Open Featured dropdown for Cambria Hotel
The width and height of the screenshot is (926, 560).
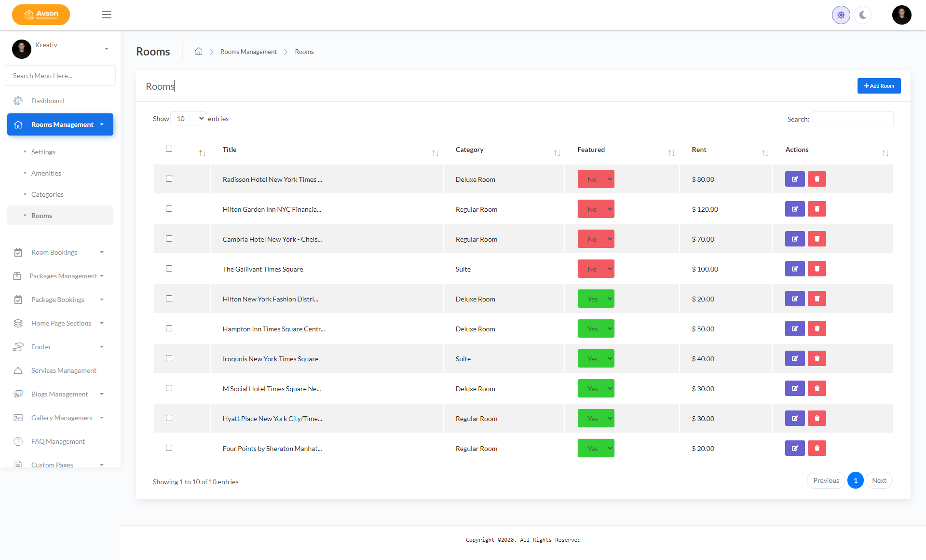point(596,239)
